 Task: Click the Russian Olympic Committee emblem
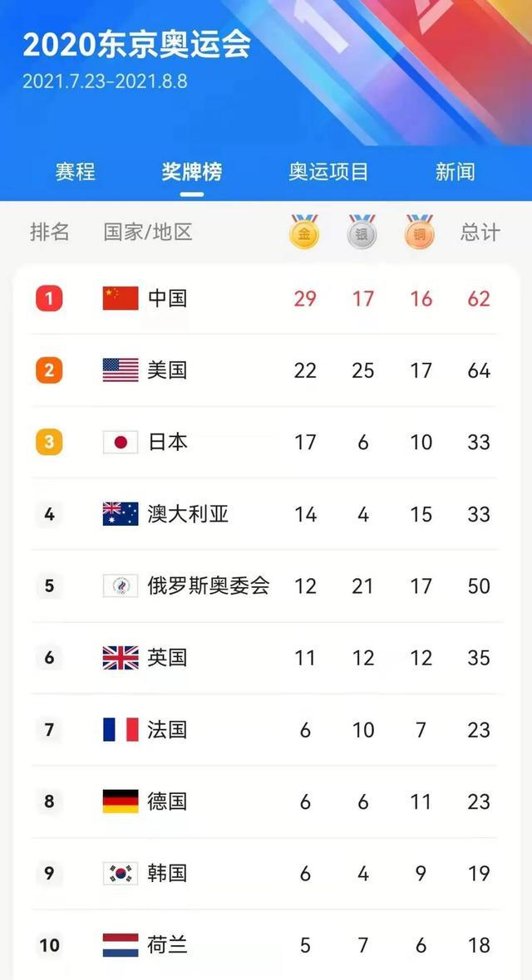pyautogui.click(x=121, y=586)
